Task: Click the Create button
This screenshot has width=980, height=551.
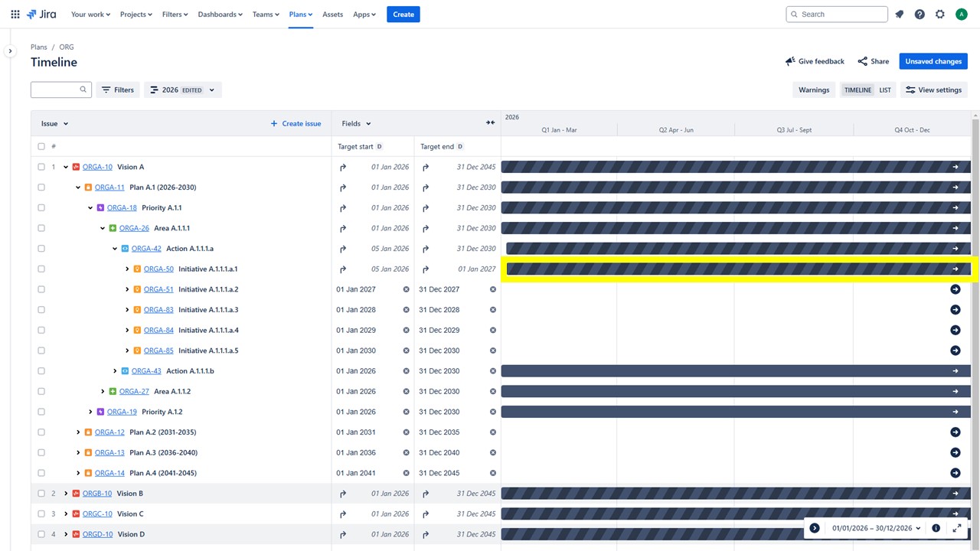Action: [403, 14]
